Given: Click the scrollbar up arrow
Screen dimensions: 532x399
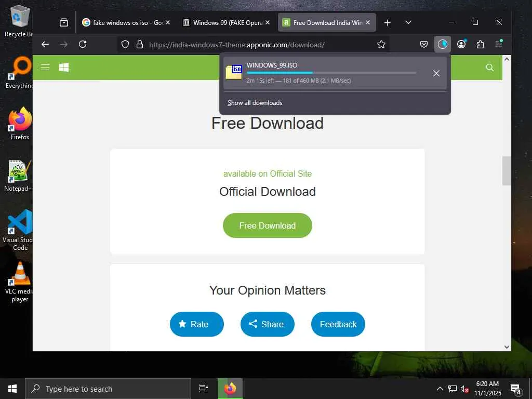Looking at the screenshot, I should tap(507, 59).
